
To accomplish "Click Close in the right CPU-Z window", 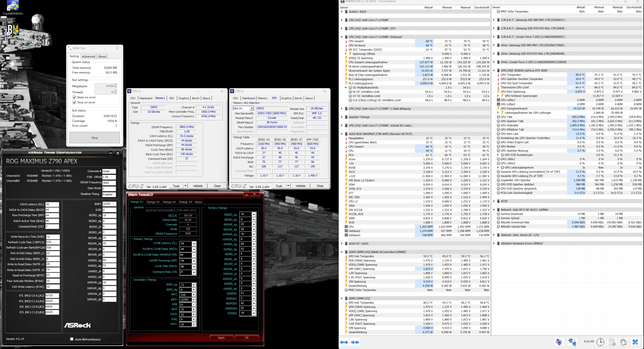I will [320, 186].
